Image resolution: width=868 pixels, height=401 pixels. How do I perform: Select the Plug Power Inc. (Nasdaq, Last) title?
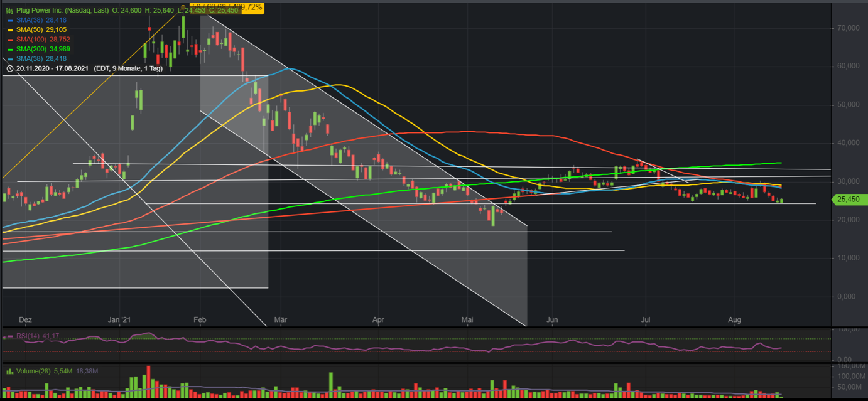pyautogui.click(x=62, y=10)
